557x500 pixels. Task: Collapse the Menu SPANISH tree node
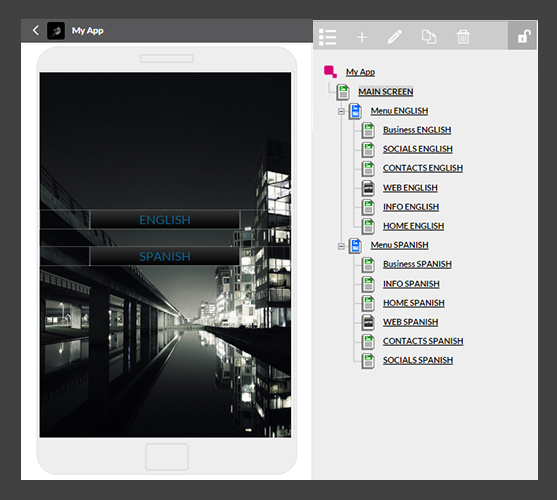pyautogui.click(x=341, y=246)
